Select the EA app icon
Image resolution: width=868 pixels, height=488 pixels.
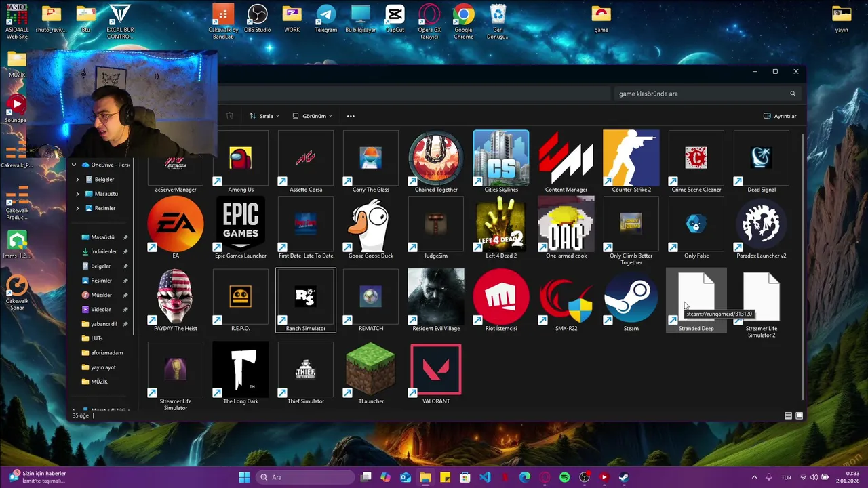click(176, 224)
